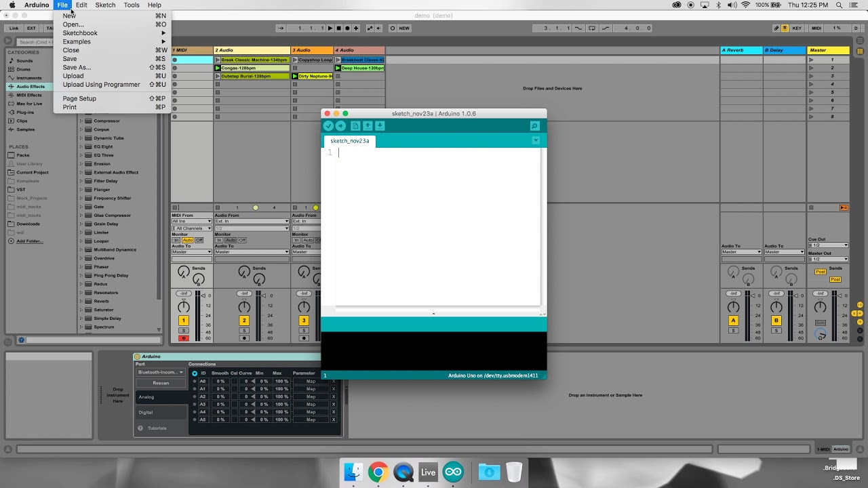The height and width of the screenshot is (488, 868).
Task: Open QuickTime Player icon in the Dock
Action: point(403,472)
